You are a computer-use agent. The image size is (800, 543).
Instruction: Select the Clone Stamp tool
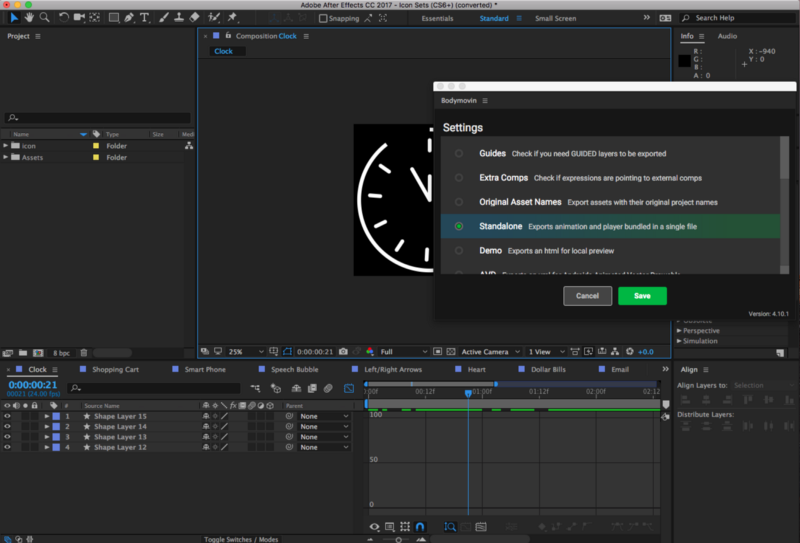coord(179,18)
